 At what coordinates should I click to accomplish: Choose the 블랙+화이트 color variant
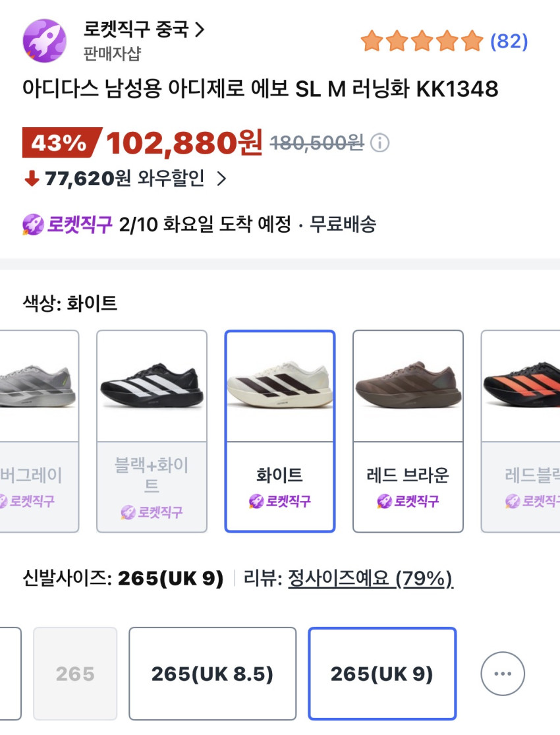(x=152, y=431)
